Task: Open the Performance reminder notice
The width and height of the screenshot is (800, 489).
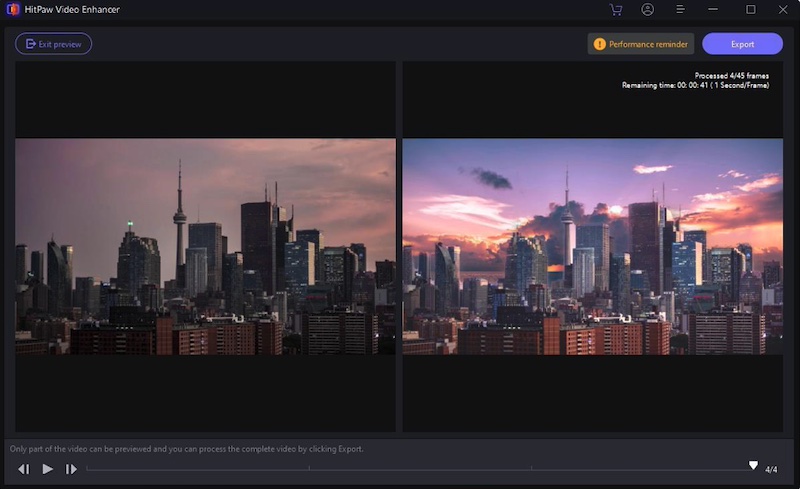Action: click(x=641, y=44)
